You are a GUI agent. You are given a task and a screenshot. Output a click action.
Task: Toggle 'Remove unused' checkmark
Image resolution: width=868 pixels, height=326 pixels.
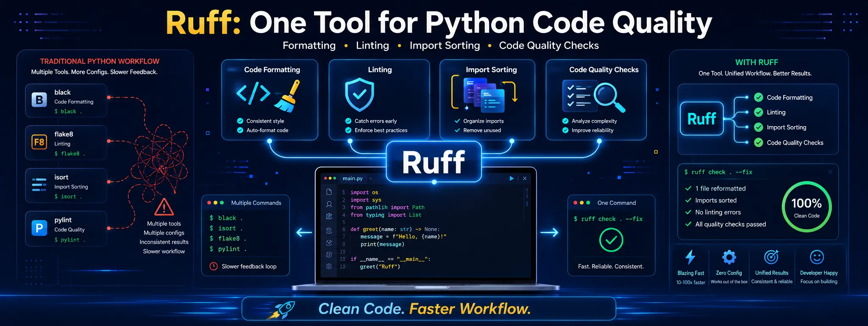(x=457, y=130)
